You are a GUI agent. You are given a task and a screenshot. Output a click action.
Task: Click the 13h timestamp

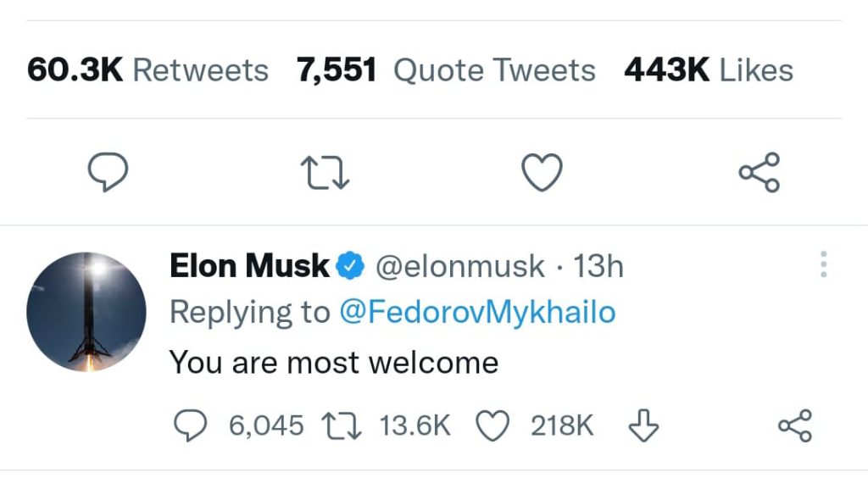tap(598, 266)
